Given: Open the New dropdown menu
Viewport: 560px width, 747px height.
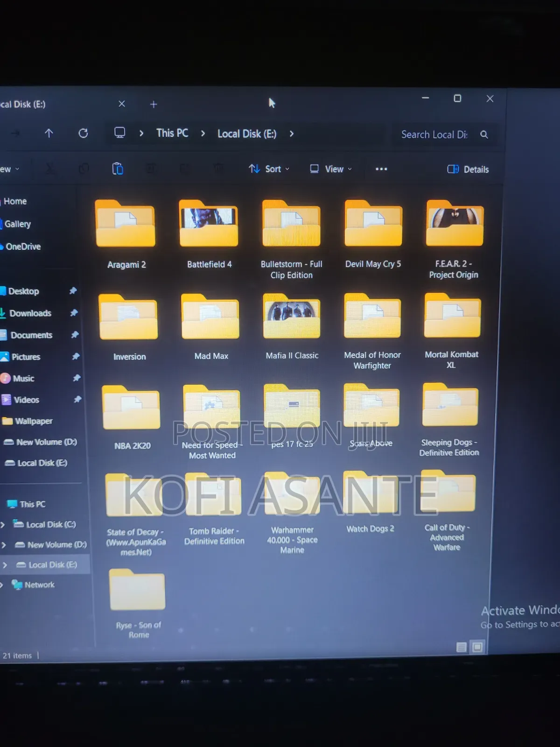Looking at the screenshot, I should [10, 169].
